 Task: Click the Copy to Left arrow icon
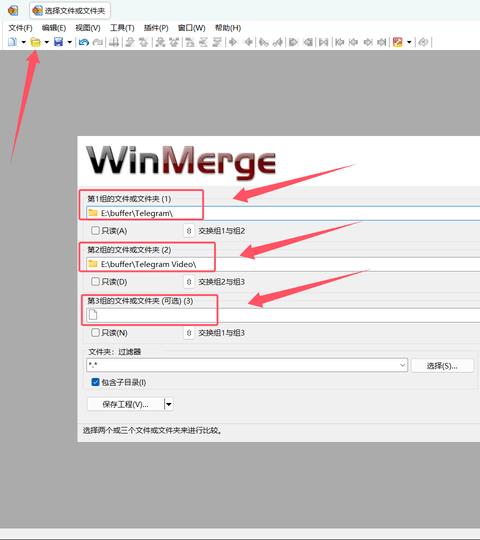coord(248,42)
